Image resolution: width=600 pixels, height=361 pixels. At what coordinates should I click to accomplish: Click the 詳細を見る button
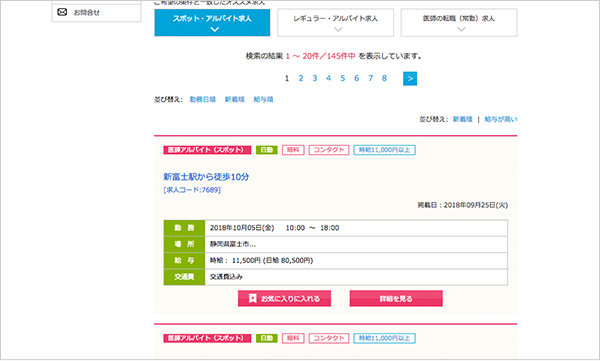pos(396,298)
